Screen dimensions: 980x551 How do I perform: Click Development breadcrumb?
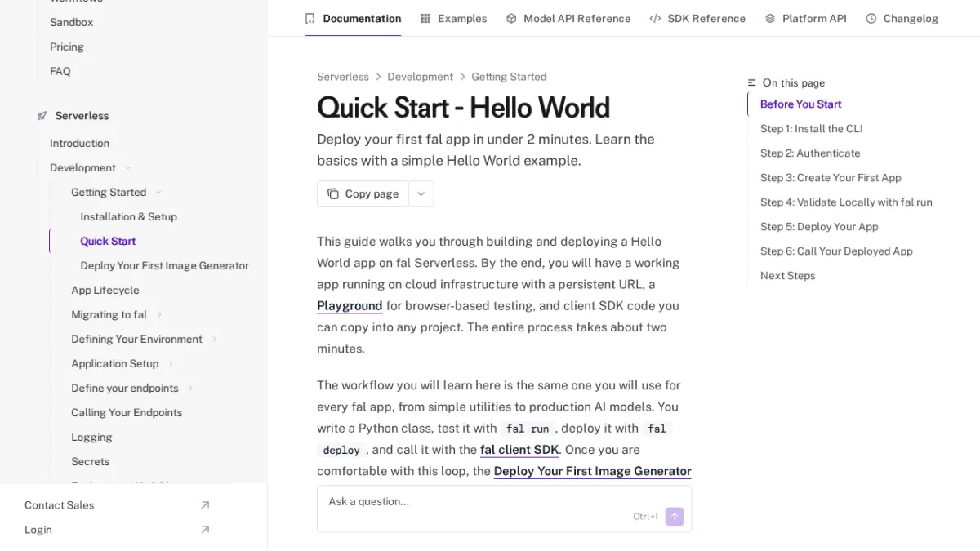[x=420, y=77]
